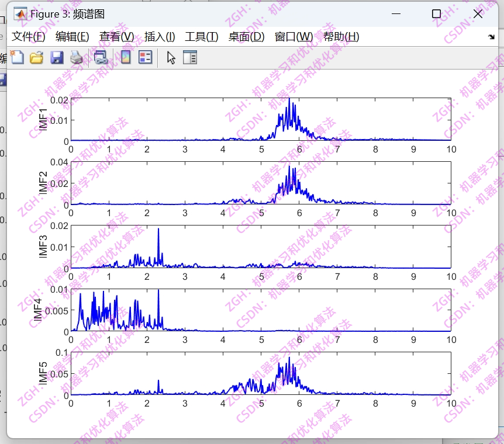Insert a colorbar into the plot
504x444 pixels.
[125, 57]
